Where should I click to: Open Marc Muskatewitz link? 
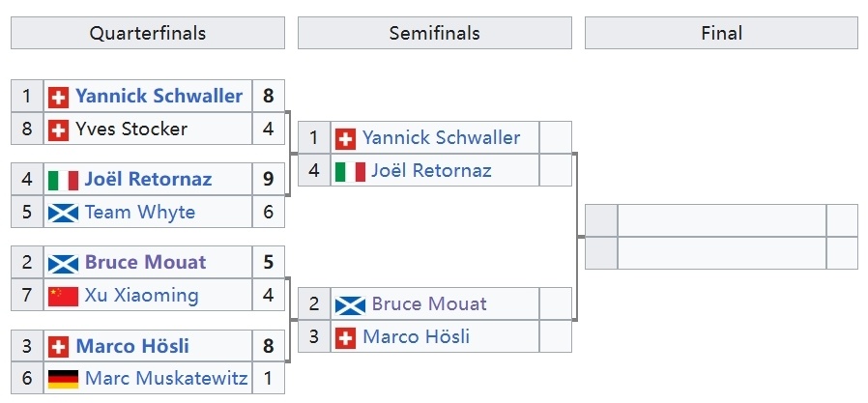coord(166,379)
